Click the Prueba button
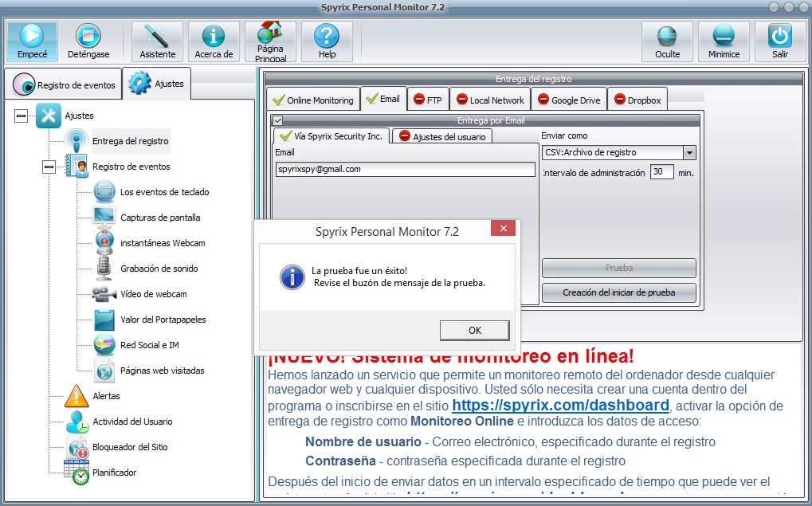812x506 pixels. [619, 268]
